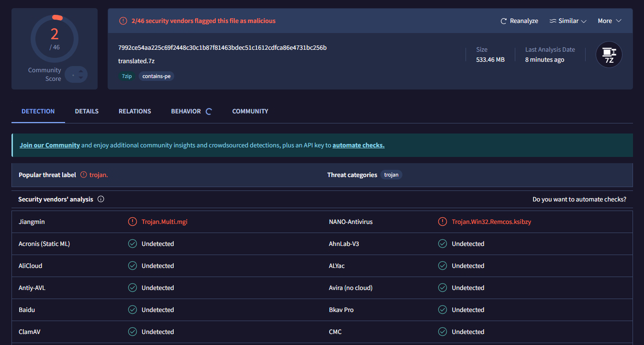644x345 pixels.
Task: Click the alert icon beside the flagged-malicious banner
Action: click(123, 21)
